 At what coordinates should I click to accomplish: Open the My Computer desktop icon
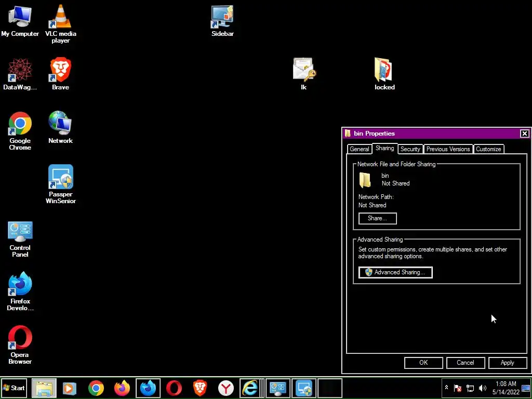(x=20, y=20)
